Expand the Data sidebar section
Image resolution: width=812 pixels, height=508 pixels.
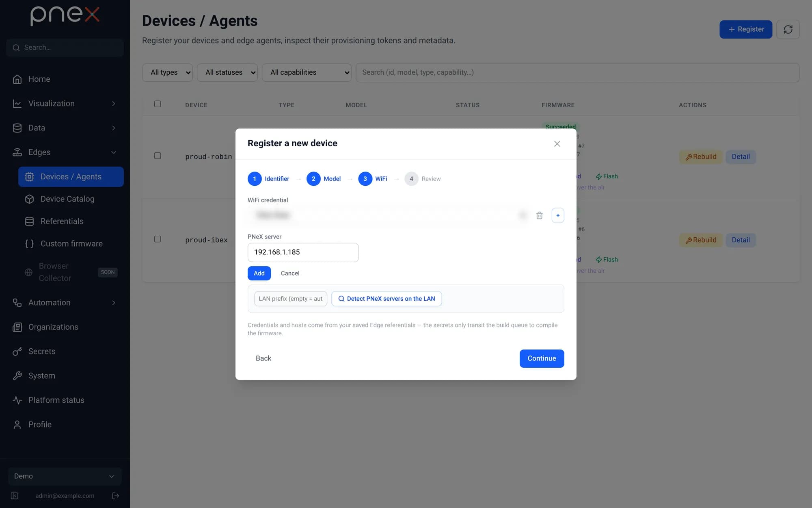coord(65,128)
